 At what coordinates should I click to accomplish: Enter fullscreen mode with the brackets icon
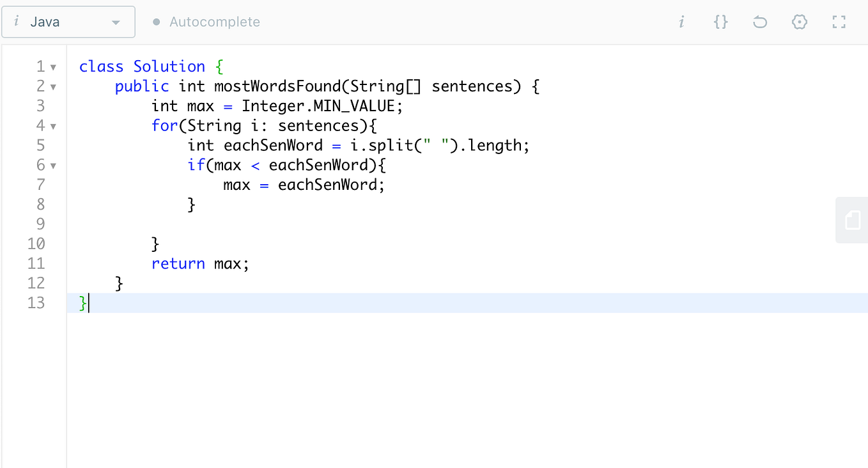click(839, 22)
